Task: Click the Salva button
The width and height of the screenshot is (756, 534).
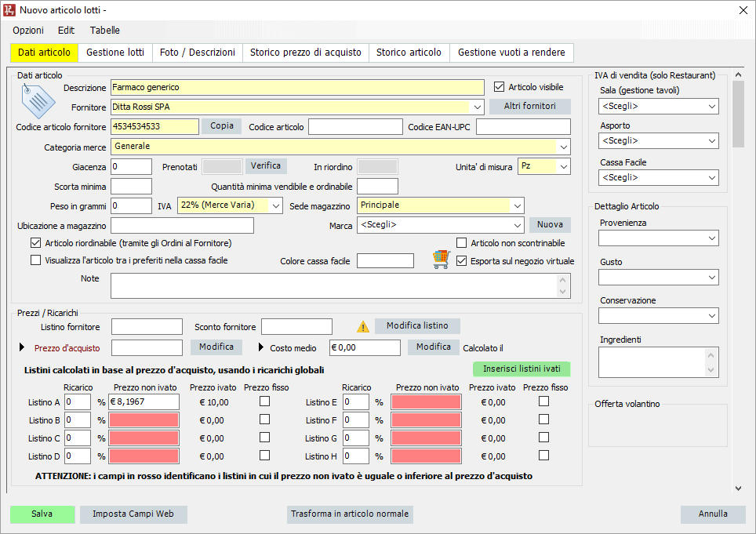Action: 42,514
